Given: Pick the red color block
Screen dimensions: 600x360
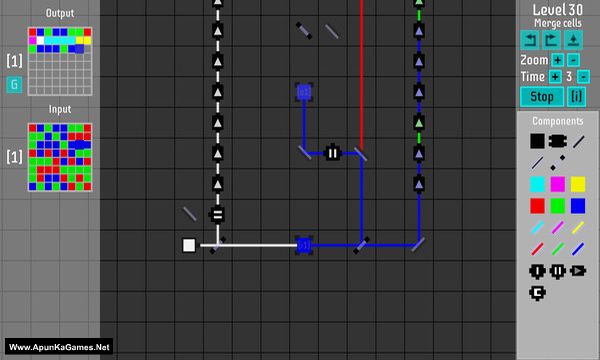Looking at the screenshot, I should (x=537, y=206).
